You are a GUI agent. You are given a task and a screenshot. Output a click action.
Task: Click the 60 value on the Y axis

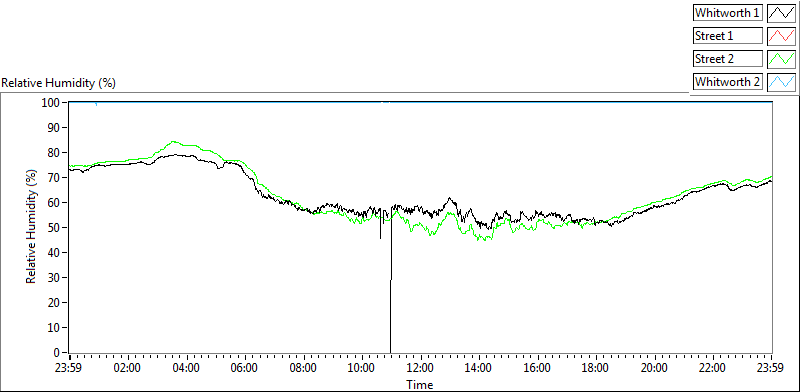55,203
